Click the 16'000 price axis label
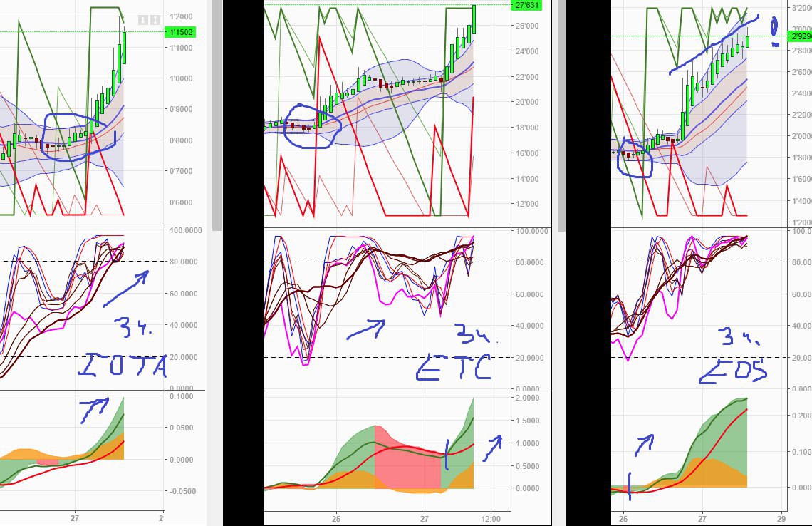812x526 pixels. [x=527, y=153]
